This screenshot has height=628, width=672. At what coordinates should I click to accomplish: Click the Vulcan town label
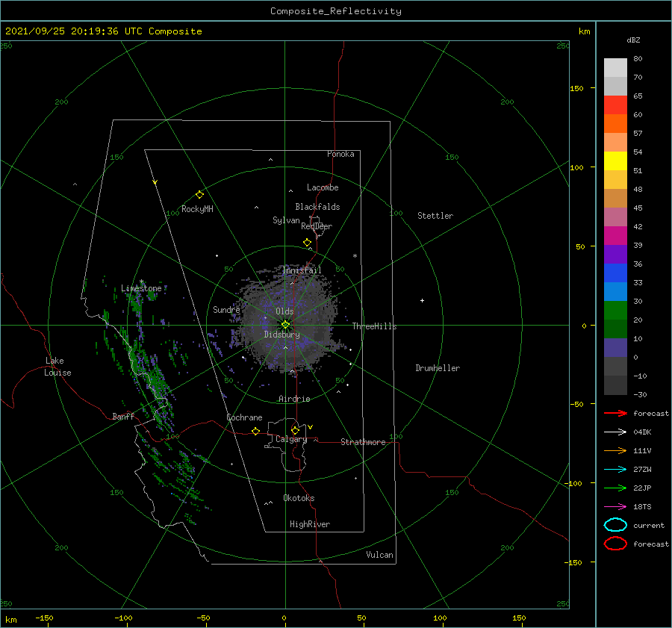coord(380,555)
